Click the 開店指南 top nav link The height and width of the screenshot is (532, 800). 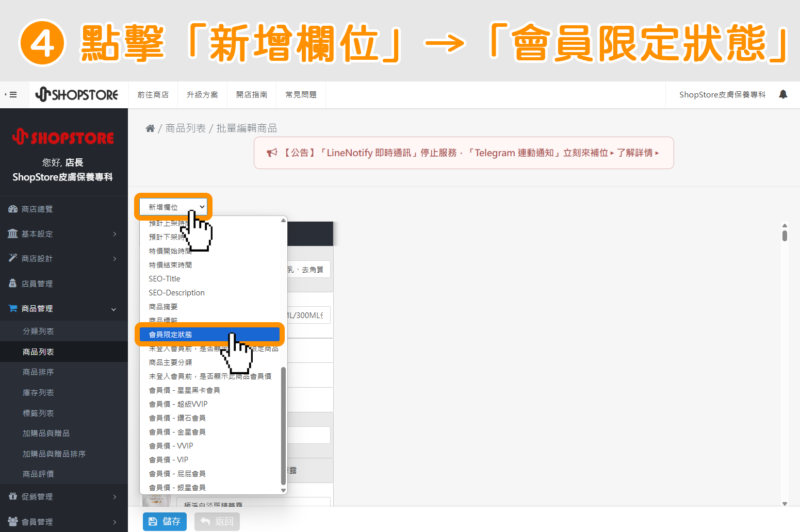(x=252, y=95)
